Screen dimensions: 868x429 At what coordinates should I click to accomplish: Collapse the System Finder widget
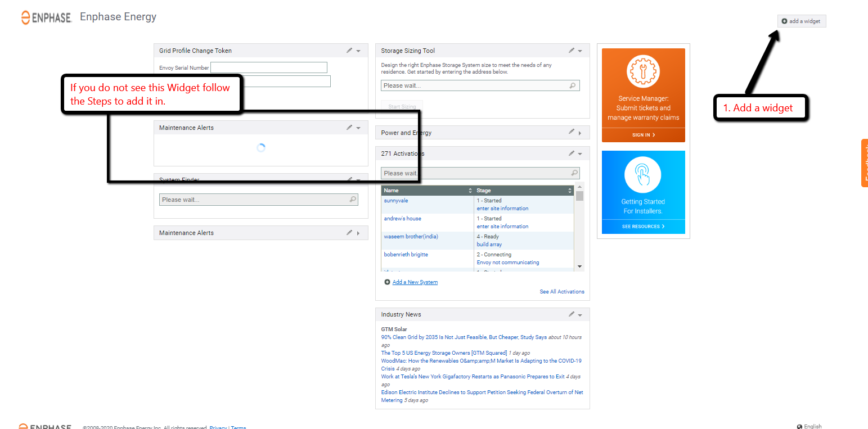(x=358, y=180)
